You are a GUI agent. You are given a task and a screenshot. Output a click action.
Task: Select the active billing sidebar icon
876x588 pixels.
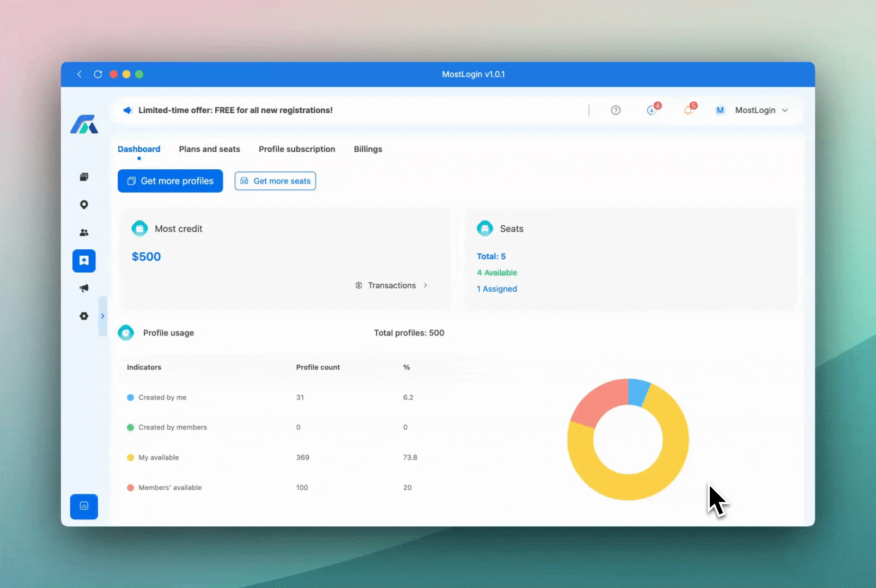click(84, 261)
